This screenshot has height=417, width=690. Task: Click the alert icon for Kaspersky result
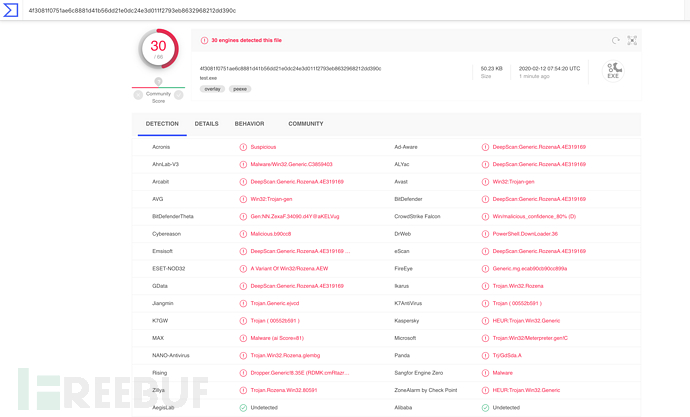[485, 321]
